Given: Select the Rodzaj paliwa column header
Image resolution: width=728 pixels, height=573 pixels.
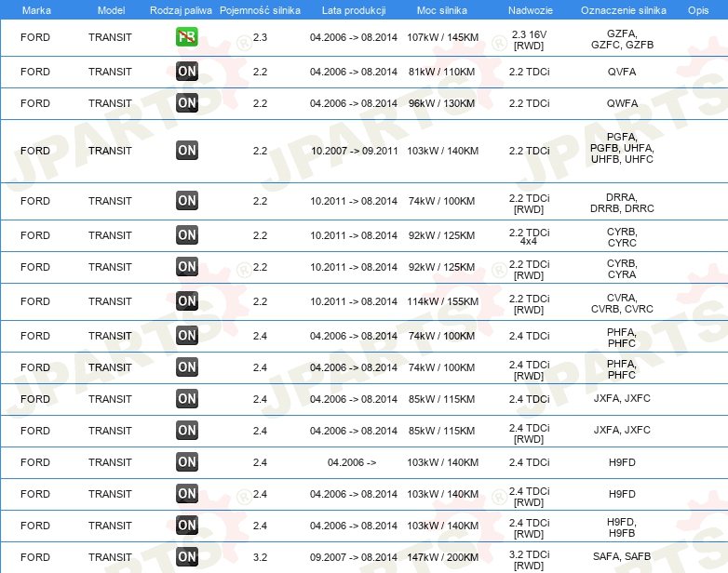Looking at the screenshot, I should (181, 10).
